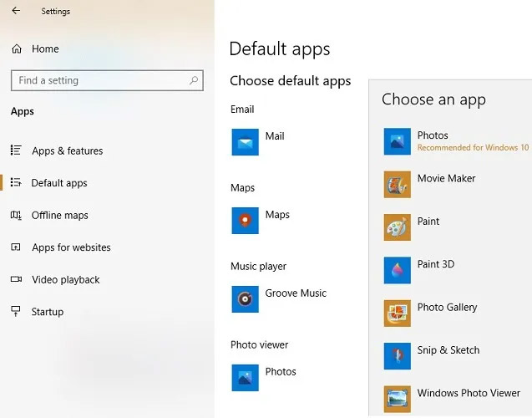Screen dimensions: 532x418
Task: Select the Snip & Sketch icon
Action: [398, 356]
